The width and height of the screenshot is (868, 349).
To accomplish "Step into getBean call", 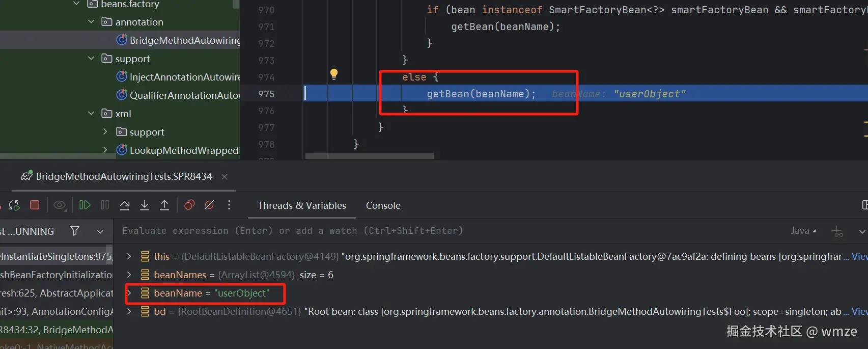I will pyautogui.click(x=145, y=205).
